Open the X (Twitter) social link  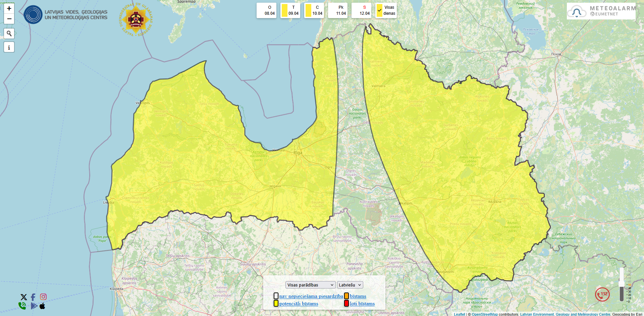pos(24,297)
